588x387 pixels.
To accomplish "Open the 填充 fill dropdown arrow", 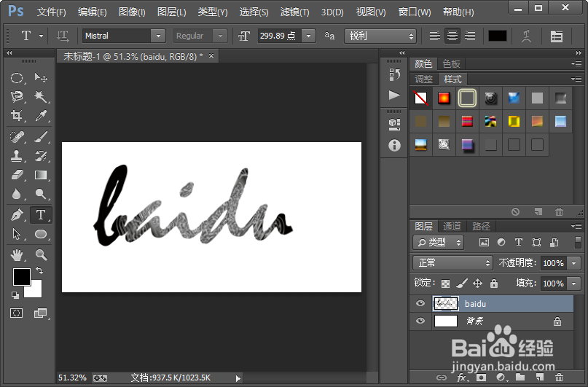I will (x=574, y=284).
